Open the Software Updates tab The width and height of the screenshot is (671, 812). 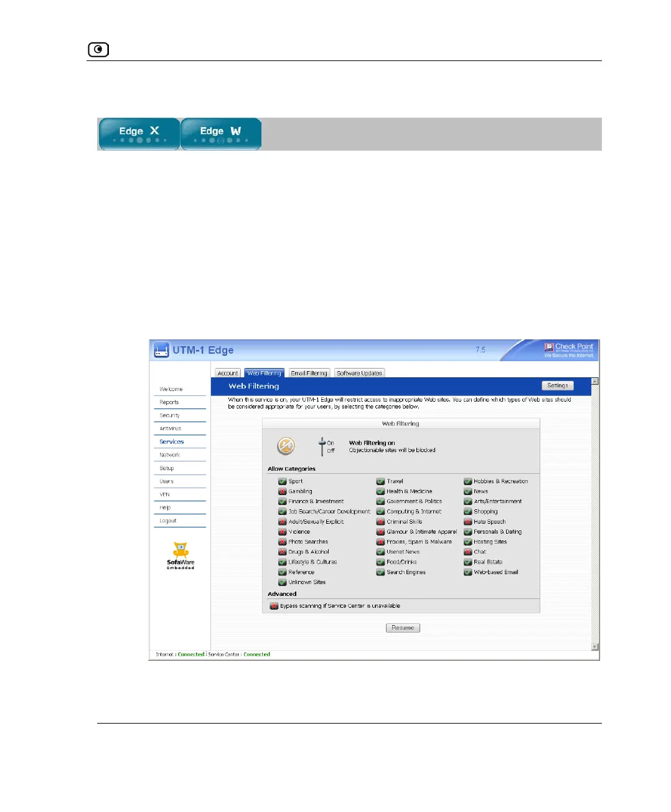pos(359,373)
